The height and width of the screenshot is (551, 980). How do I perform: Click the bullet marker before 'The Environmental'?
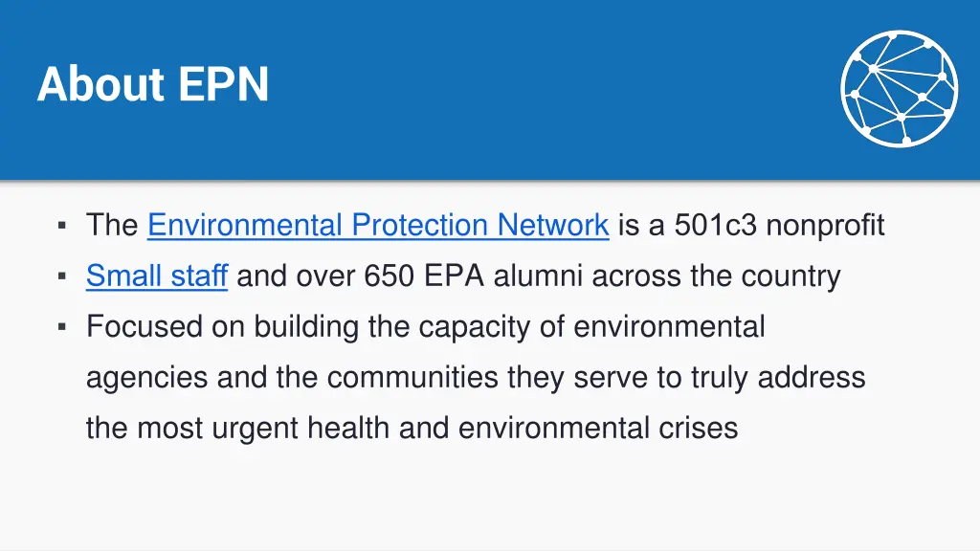(62, 225)
